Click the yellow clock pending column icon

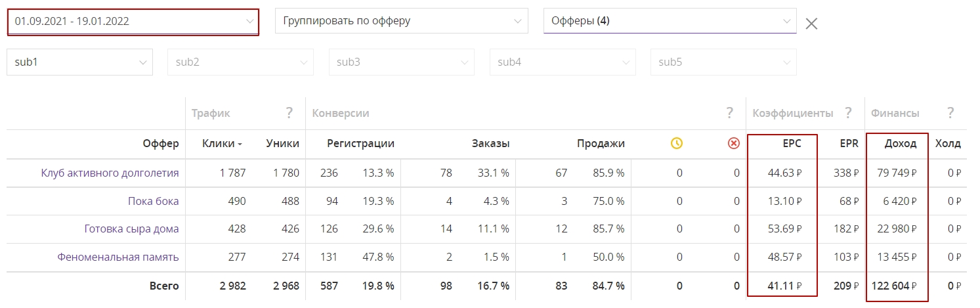click(677, 143)
